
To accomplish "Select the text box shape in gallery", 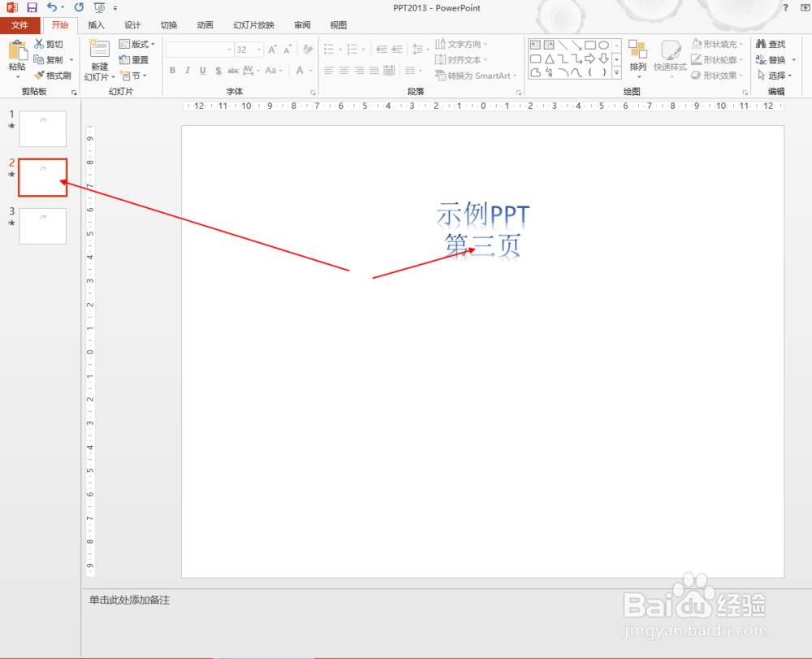I will click(x=535, y=45).
